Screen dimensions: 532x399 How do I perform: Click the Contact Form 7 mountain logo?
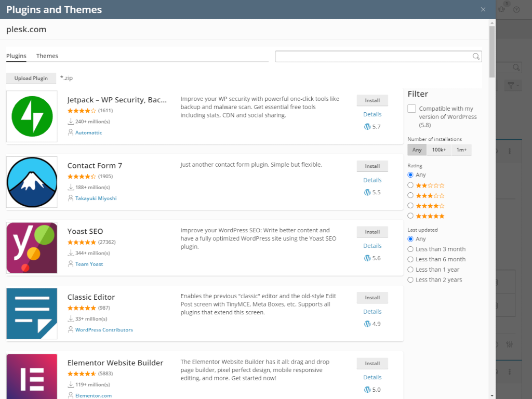[x=31, y=182]
